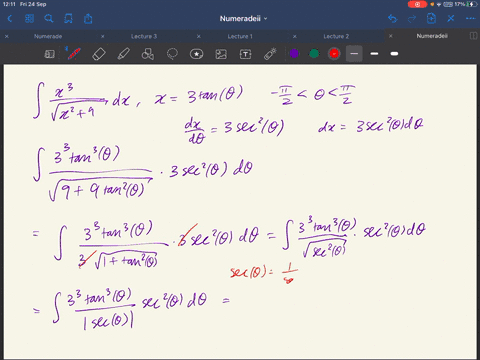Add a new page icon

431,18
